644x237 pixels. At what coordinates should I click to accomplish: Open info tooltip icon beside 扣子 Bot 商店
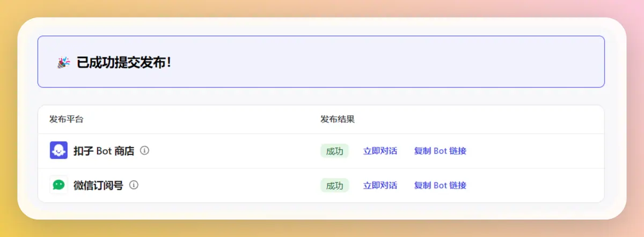tap(144, 151)
